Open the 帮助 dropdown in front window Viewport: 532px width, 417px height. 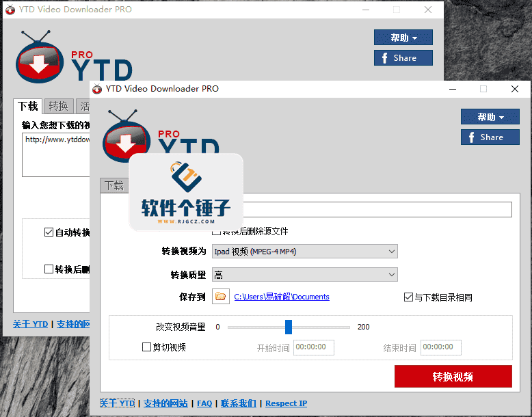pos(490,117)
